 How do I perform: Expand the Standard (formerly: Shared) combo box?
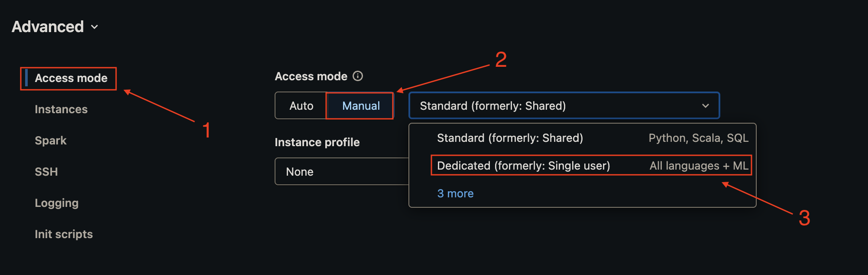(x=563, y=105)
